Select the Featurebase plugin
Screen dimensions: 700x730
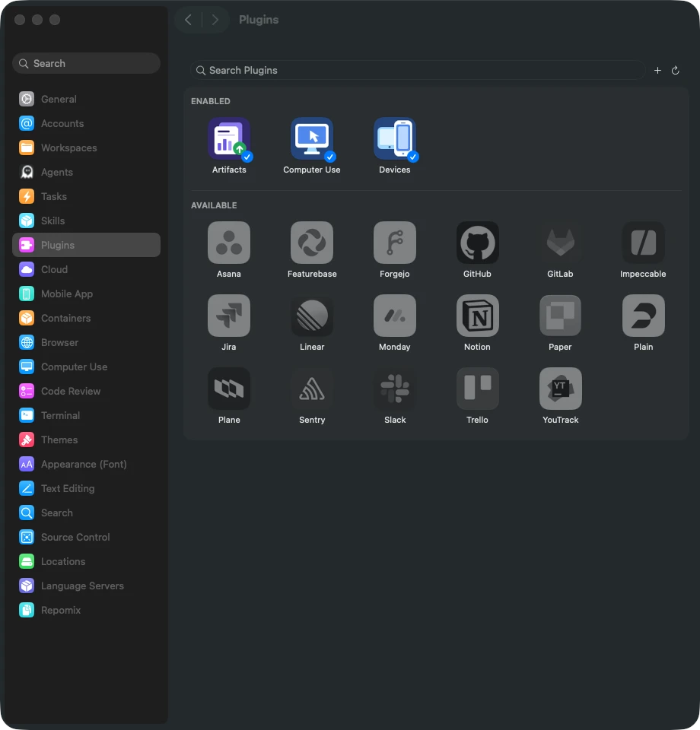(312, 243)
